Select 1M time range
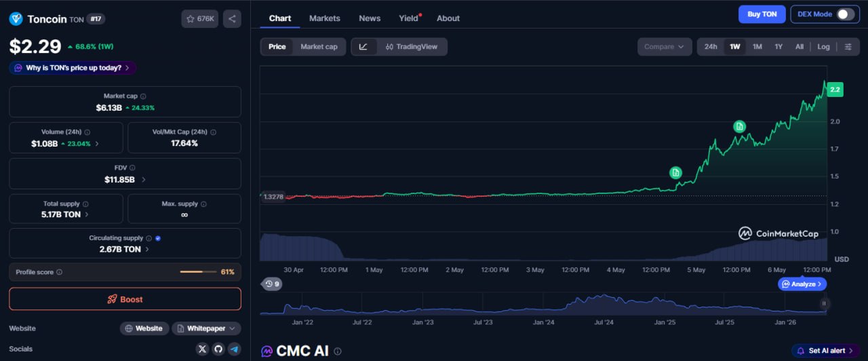 (757, 47)
